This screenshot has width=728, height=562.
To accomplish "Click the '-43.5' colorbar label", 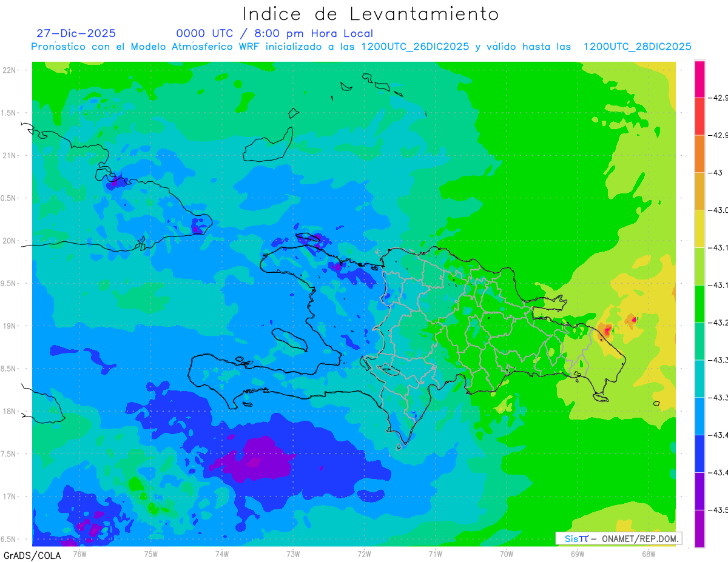I will click(x=718, y=510).
